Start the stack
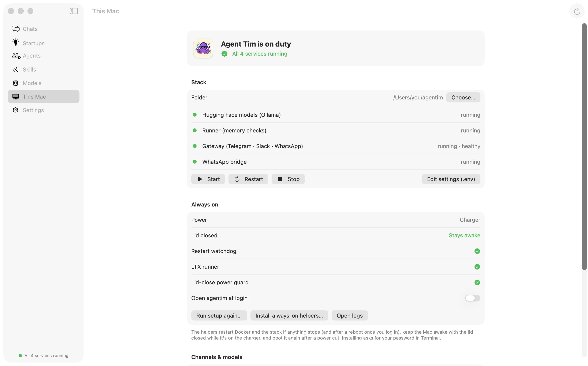The height and width of the screenshot is (366, 588). click(x=208, y=179)
